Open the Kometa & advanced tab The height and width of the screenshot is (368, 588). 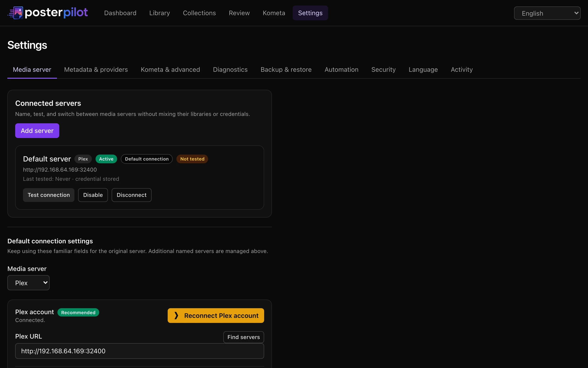click(170, 70)
